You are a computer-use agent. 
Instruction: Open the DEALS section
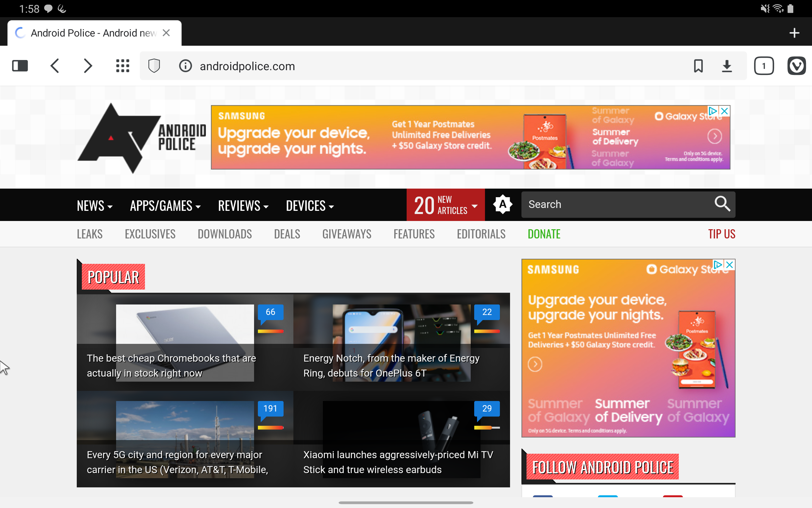point(287,234)
